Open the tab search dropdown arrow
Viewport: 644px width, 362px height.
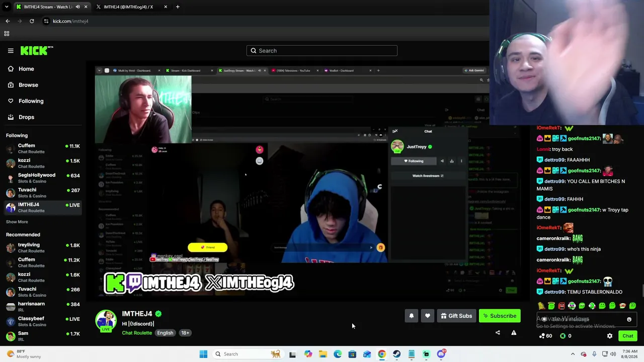[x=7, y=7]
